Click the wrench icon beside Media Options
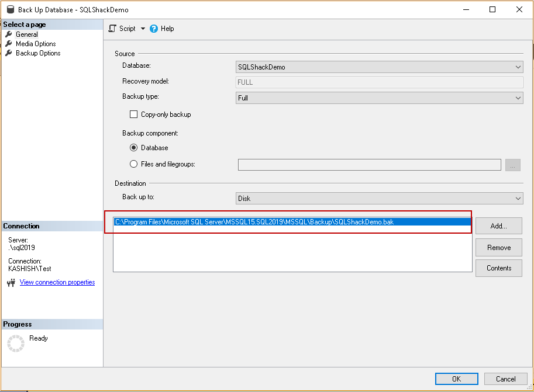Viewport: 534px width, 392px height. tap(9, 44)
